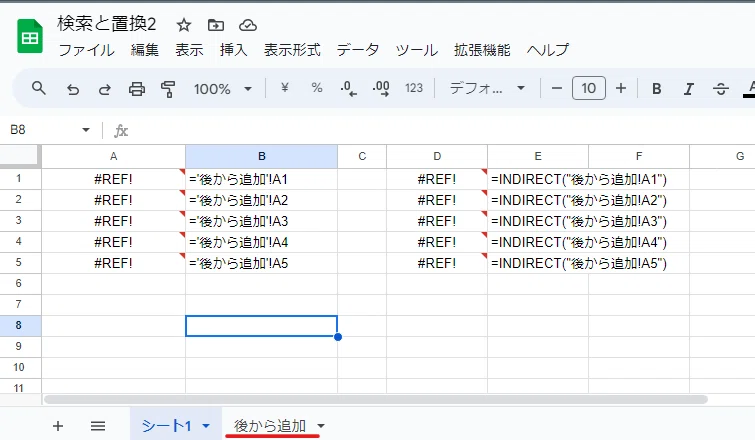Add a new sheet with plus button

(x=58, y=426)
